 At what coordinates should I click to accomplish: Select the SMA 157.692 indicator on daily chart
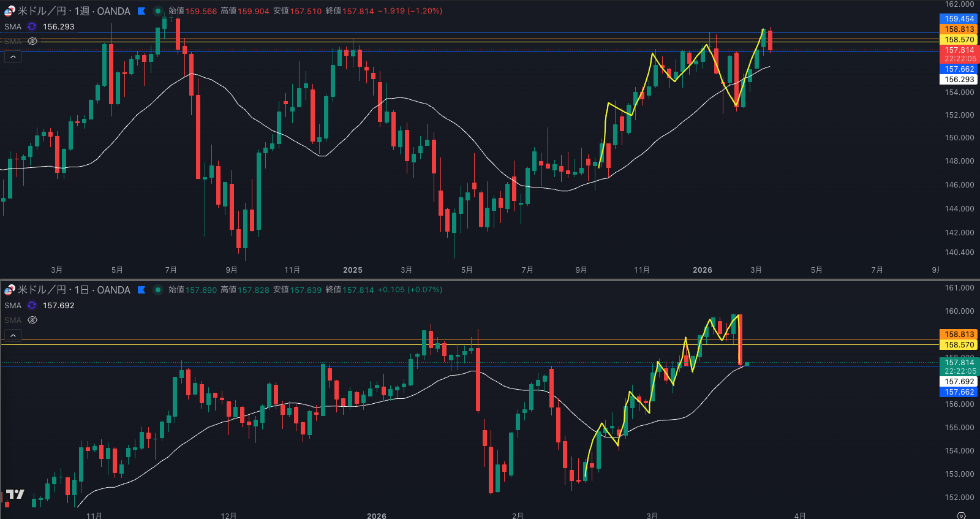[13, 306]
